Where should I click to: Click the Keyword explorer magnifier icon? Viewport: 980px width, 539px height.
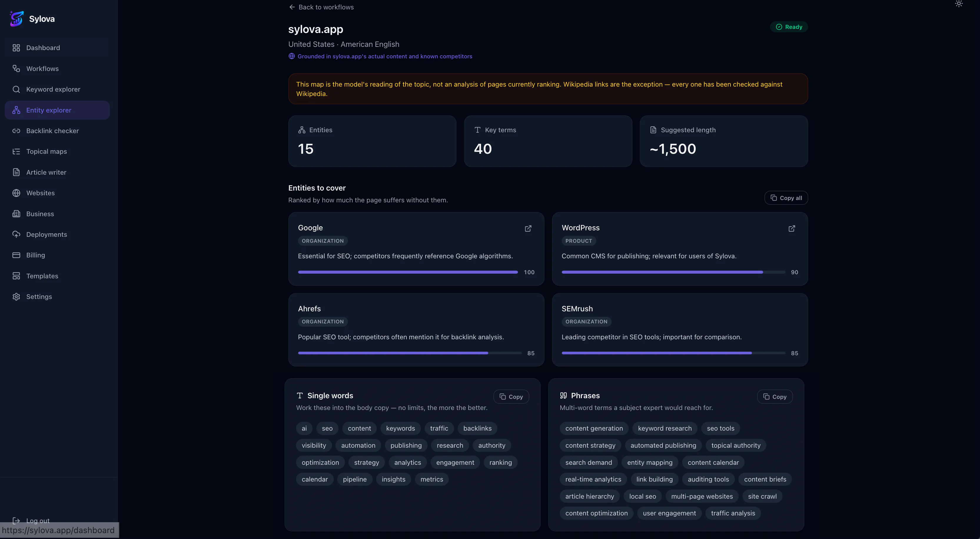(x=16, y=89)
